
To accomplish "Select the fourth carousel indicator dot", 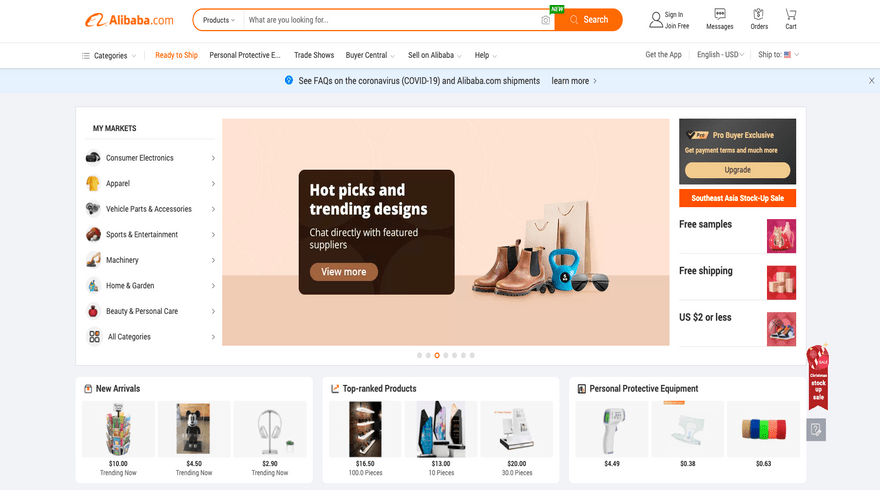I will point(446,355).
